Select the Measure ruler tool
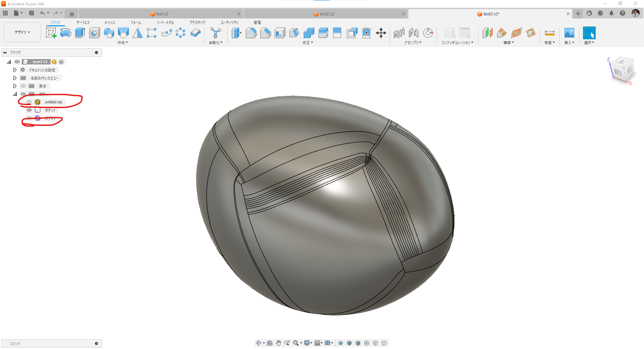The image size is (644, 349). point(549,33)
